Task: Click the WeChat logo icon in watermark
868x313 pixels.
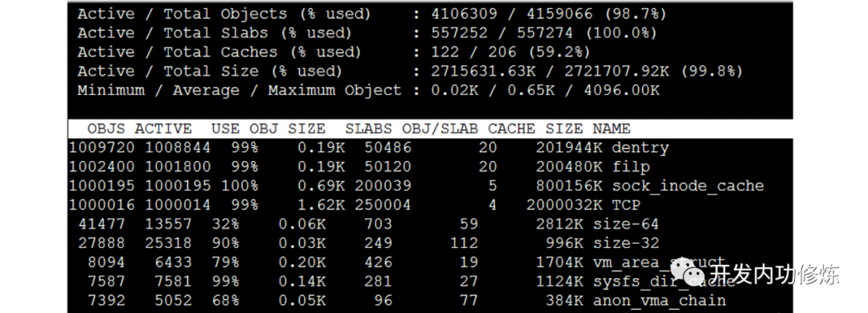Action: click(x=687, y=273)
